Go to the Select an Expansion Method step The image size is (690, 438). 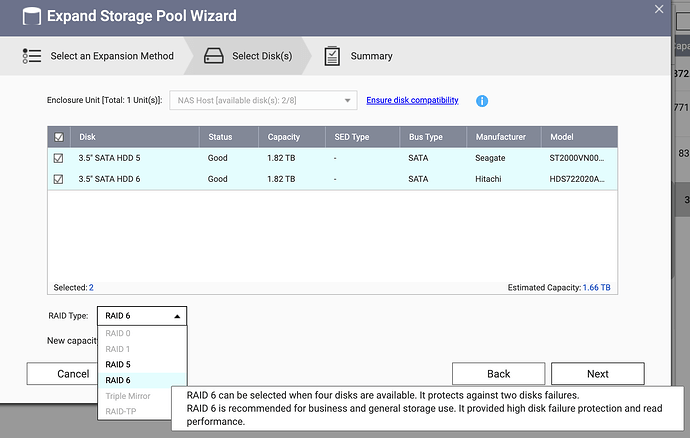[112, 57]
